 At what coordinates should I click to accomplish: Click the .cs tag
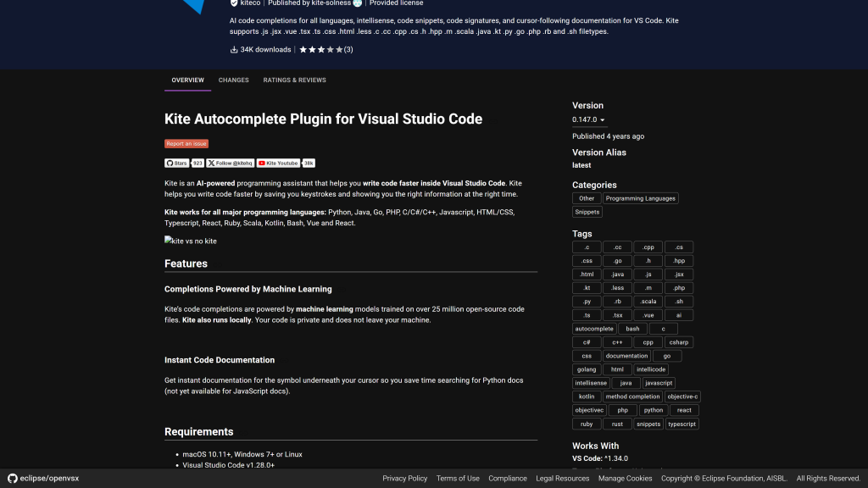[x=679, y=247]
